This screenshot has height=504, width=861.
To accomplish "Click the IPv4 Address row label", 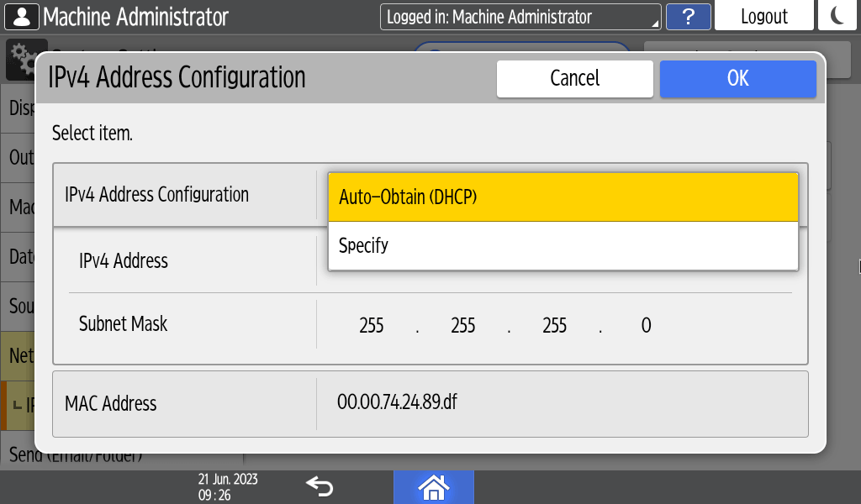I will [124, 261].
